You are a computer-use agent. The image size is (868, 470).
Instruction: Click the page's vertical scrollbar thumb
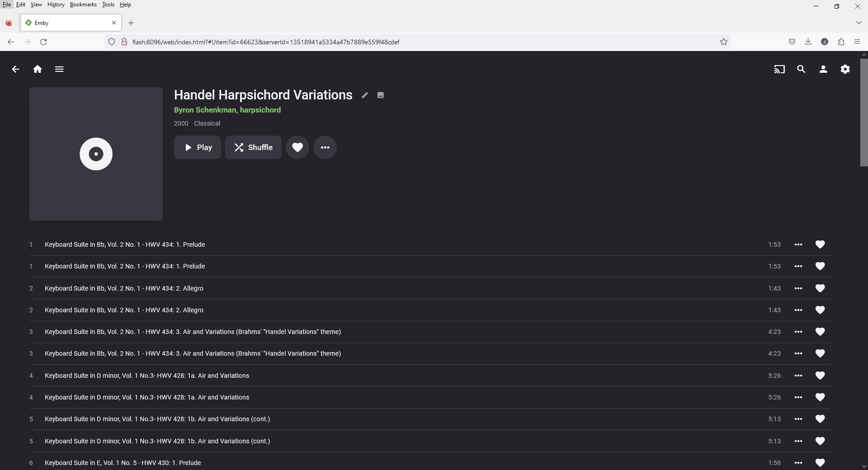[x=864, y=112]
